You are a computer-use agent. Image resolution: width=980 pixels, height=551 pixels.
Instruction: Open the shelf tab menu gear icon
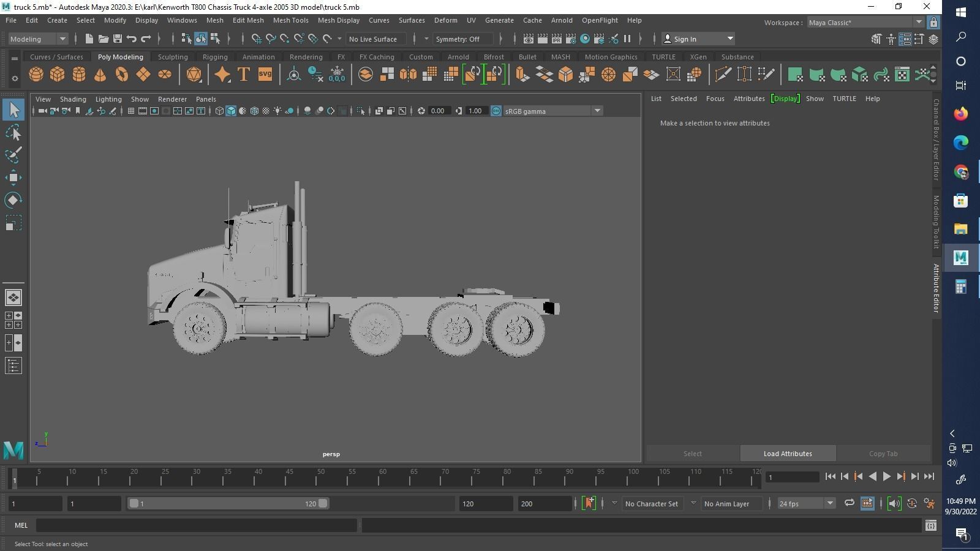tap(15, 79)
